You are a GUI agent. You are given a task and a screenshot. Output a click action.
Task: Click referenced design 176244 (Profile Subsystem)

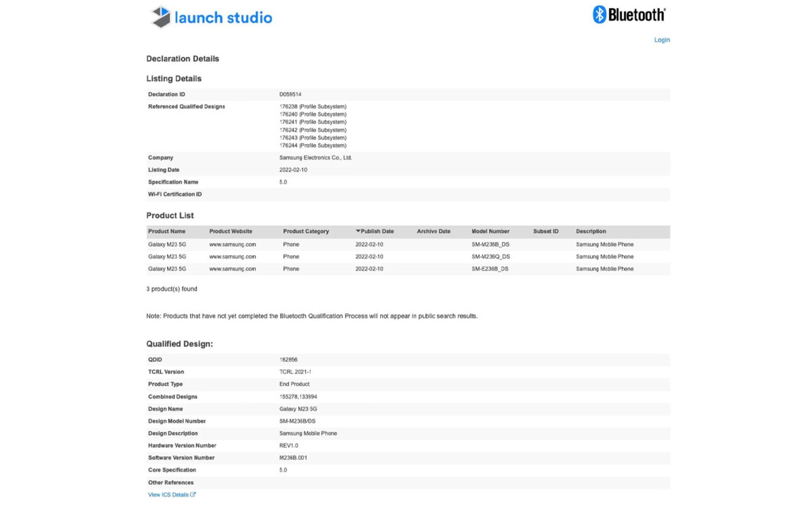point(313,145)
